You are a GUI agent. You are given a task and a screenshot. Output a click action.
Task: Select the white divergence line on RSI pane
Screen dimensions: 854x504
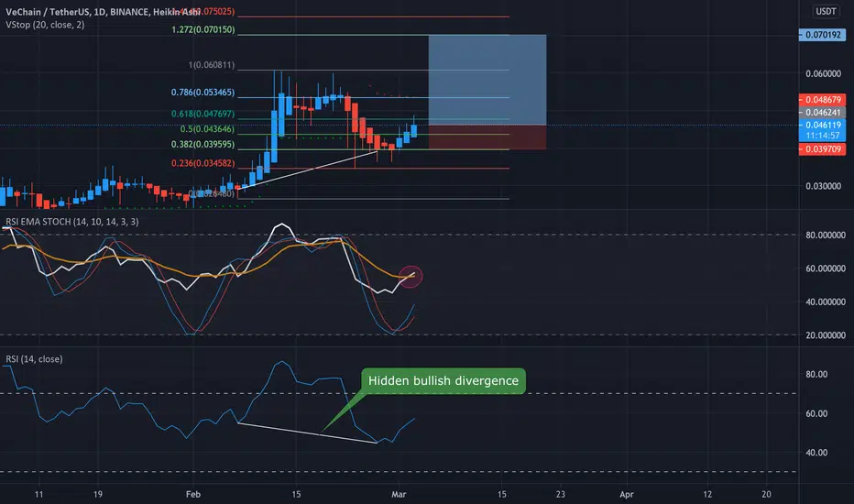pos(308,433)
